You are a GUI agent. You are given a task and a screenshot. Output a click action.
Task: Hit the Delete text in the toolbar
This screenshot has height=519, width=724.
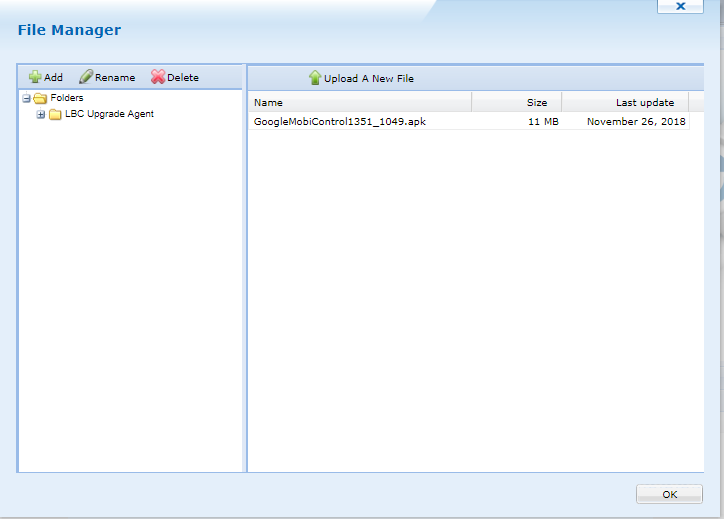coord(183,78)
